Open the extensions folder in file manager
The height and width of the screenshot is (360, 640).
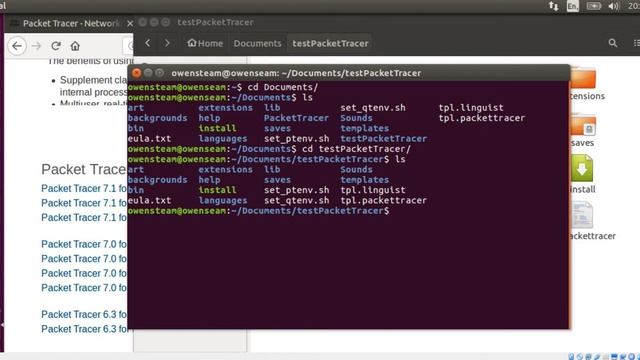584,78
